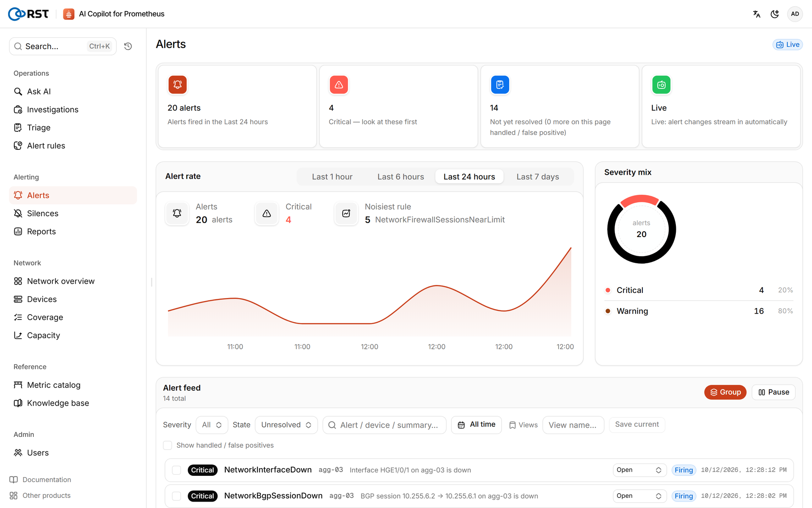Screen dimensions: 812x508
Task: Open Silences in Alerting section
Action: point(73,213)
